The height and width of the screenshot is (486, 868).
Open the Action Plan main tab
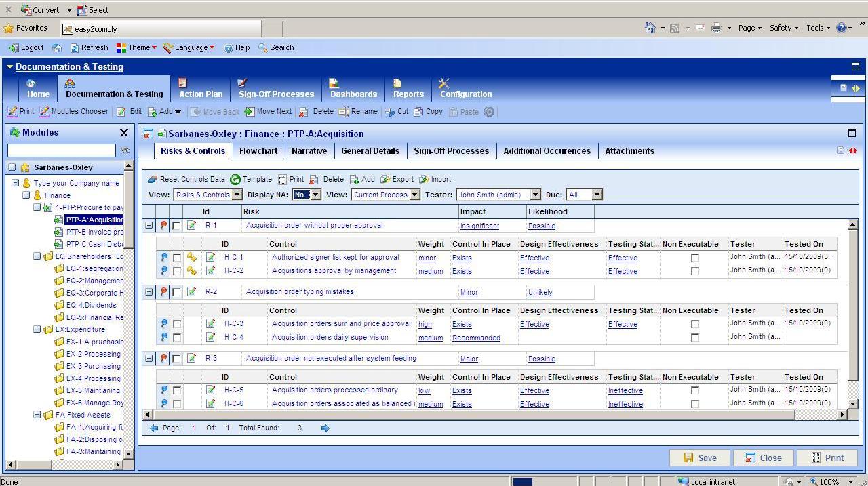(x=201, y=89)
